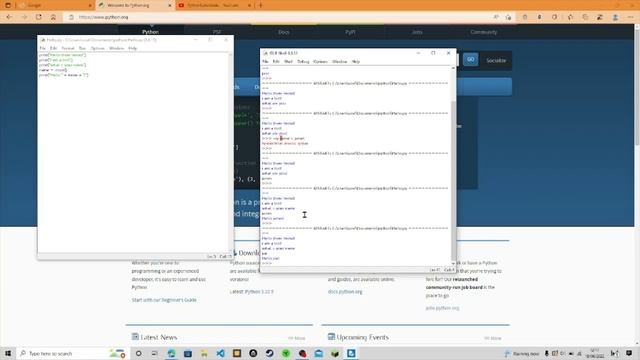
Task: Click the IDLE Shell scrollbar up arrow
Action: pyautogui.click(x=453, y=68)
